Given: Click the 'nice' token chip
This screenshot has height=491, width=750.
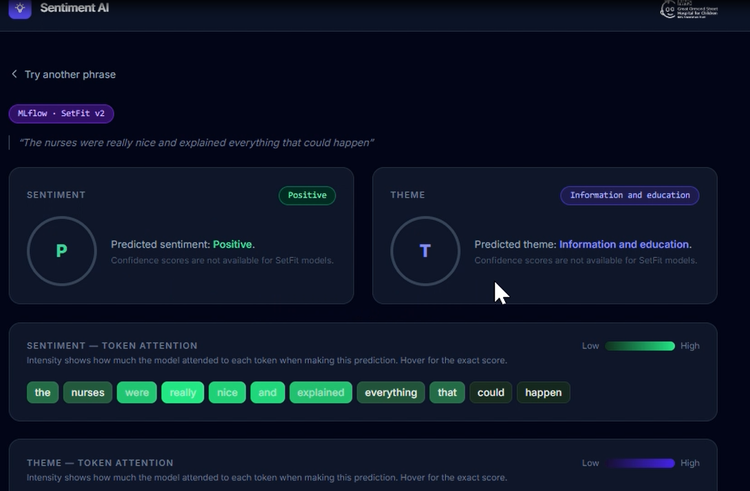Looking at the screenshot, I should [x=227, y=393].
